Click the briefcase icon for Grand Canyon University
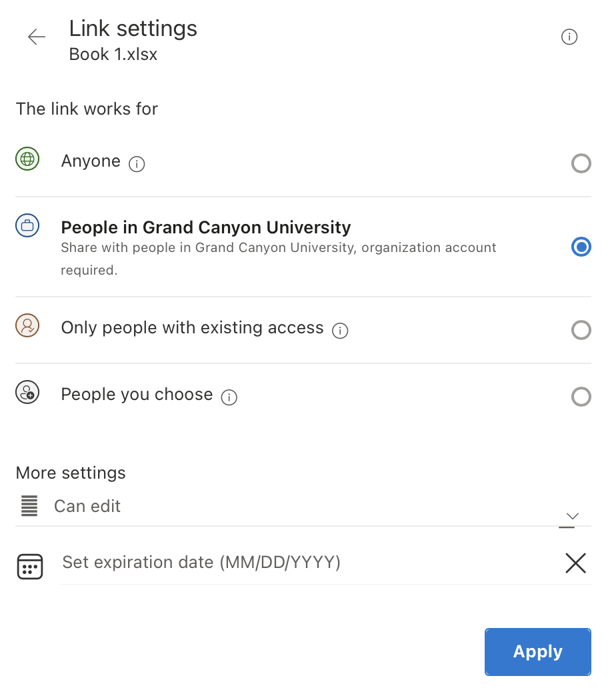616x700 pixels. coord(28,225)
